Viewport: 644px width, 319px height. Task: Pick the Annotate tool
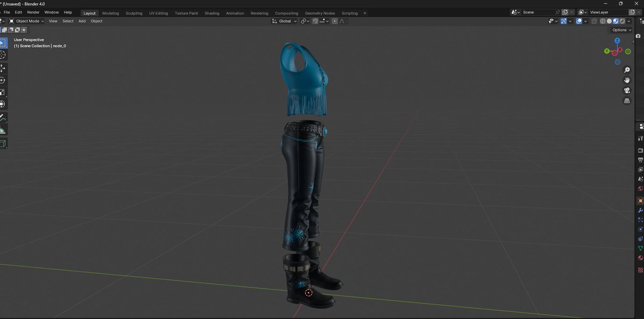point(3,117)
